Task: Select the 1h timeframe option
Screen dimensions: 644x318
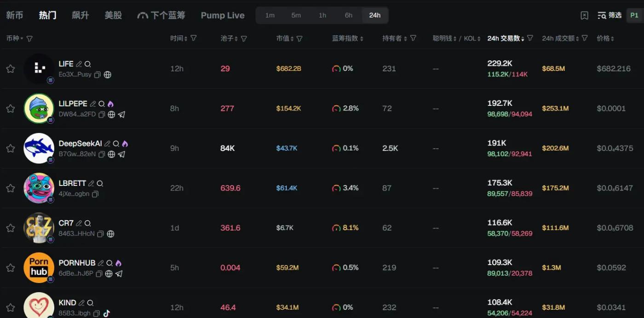Action: (322, 15)
